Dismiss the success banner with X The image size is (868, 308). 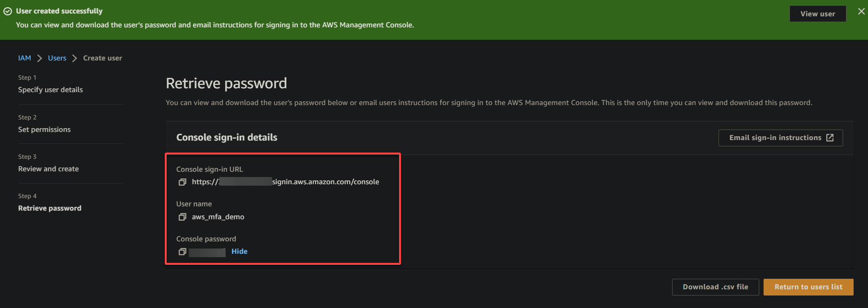pos(861,12)
